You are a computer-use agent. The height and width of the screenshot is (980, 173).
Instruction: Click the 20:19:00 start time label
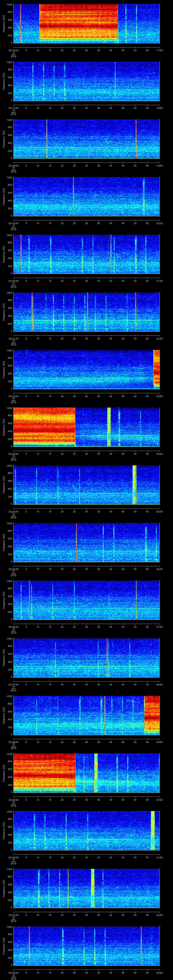13,223
